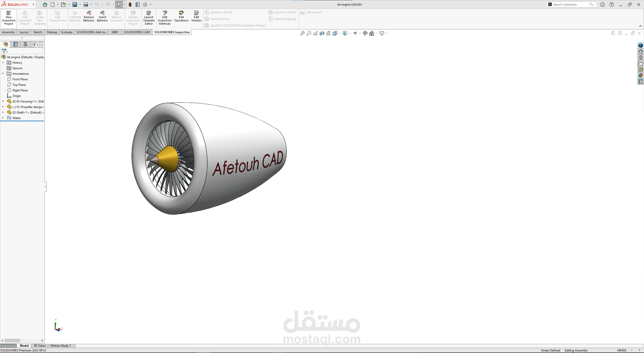Open View Orientation dropdown arrow
This screenshot has width=644, height=353.
(340, 33)
